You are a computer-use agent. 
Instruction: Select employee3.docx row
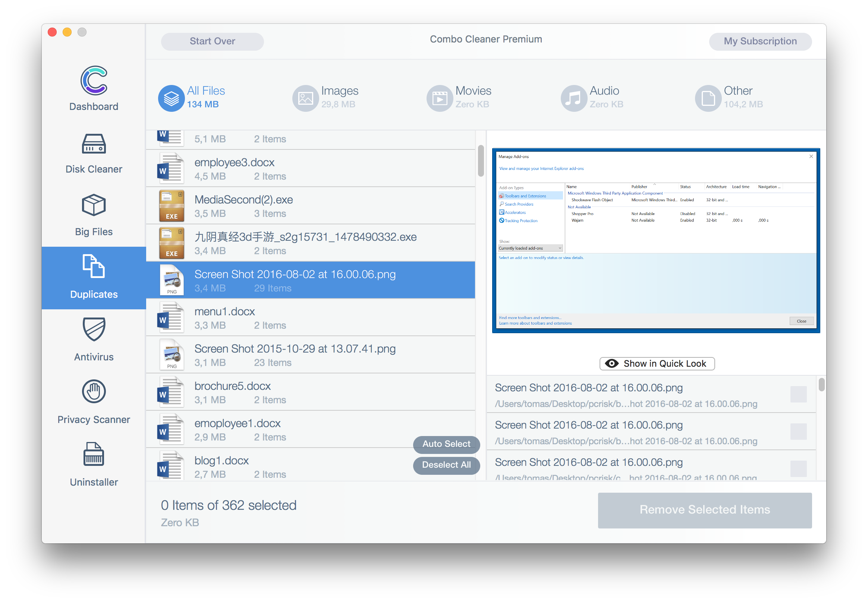click(311, 168)
